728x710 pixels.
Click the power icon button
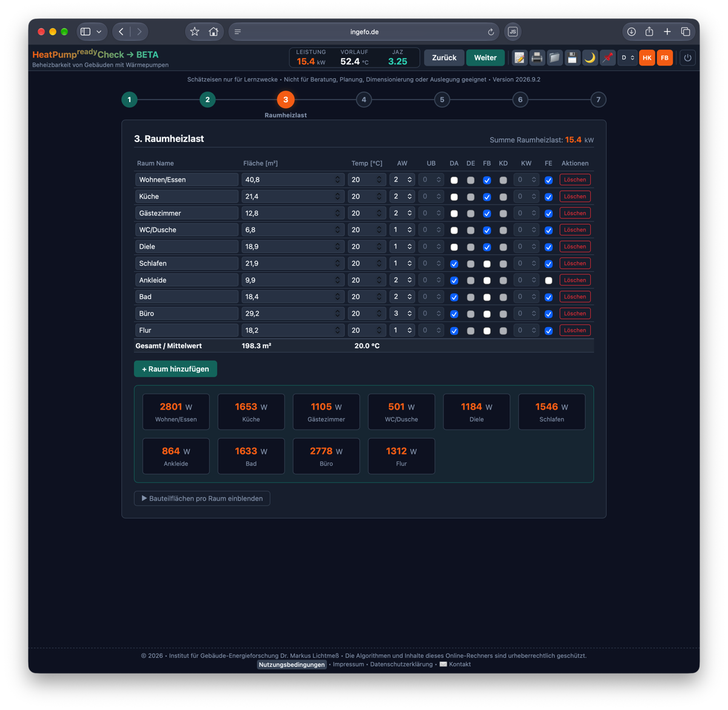point(687,58)
